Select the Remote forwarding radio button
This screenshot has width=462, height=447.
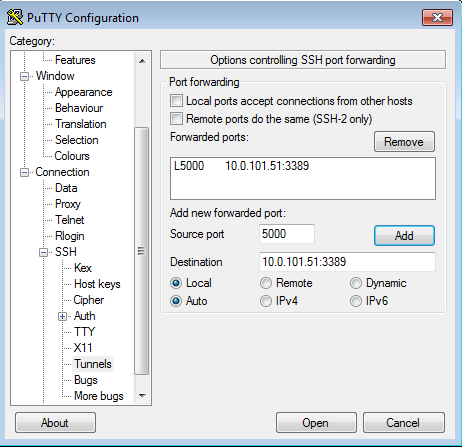(266, 283)
